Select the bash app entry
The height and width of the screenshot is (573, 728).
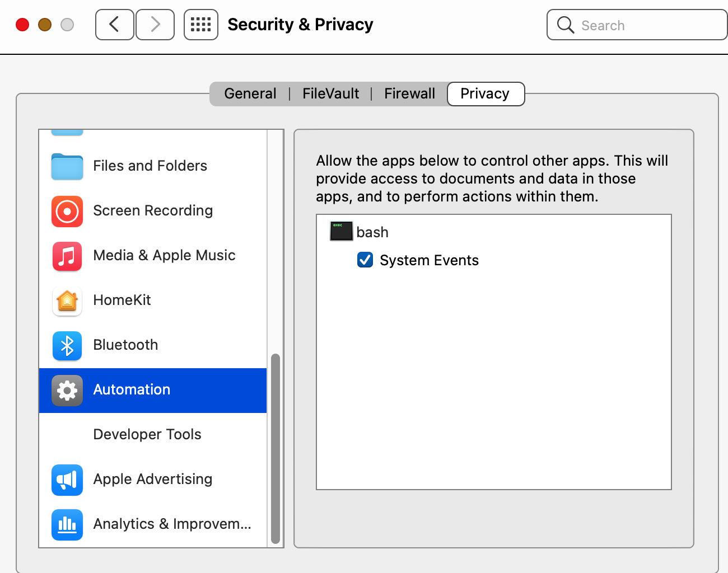pos(372,232)
